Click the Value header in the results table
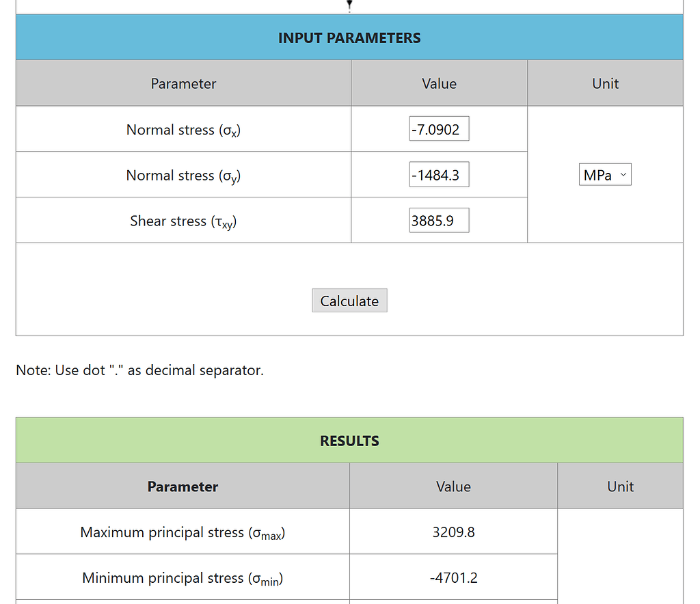700x604 pixels. tap(453, 486)
